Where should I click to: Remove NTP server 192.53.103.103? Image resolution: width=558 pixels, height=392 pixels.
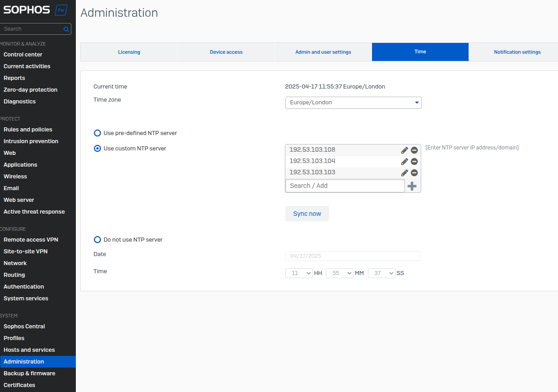coord(414,173)
